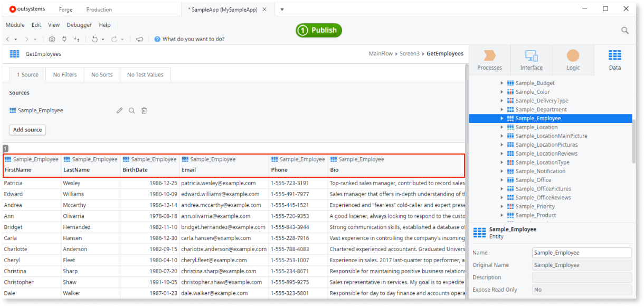Open the Undo history dropdown arrow
Image resolution: width=644 pixels, height=307 pixels.
click(103, 39)
